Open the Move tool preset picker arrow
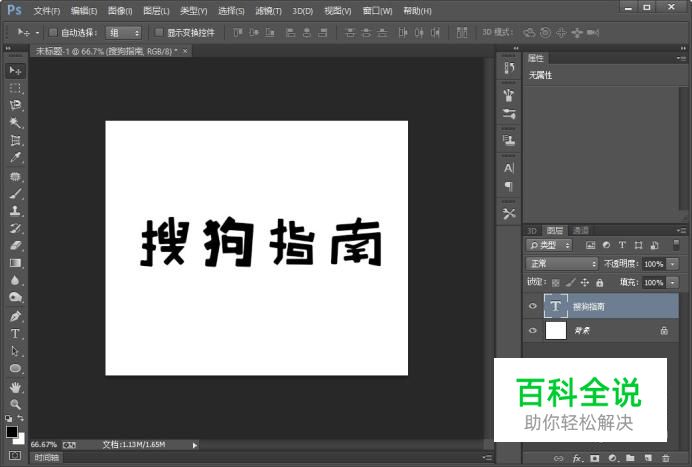This screenshot has height=467, width=692. [38, 33]
